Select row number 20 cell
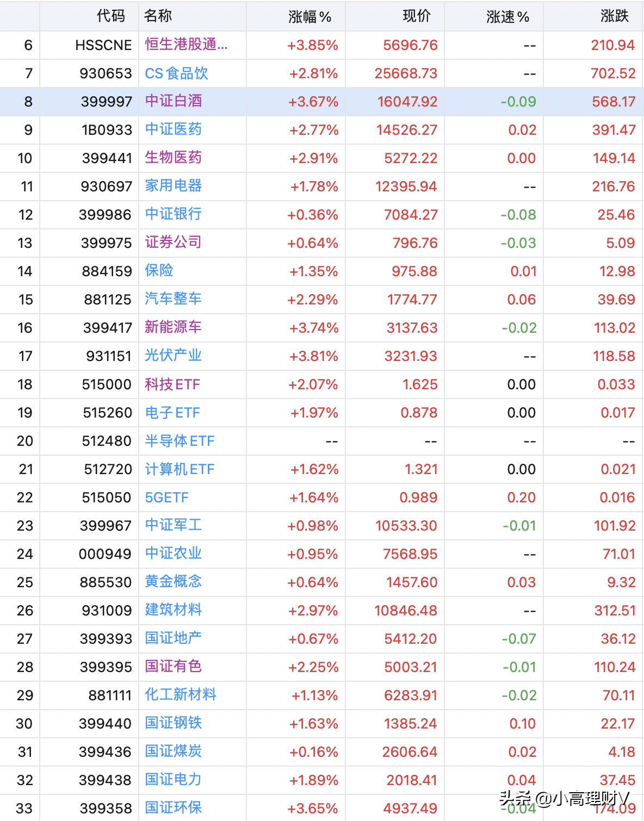Image resolution: width=644 pixels, height=821 pixels. click(25, 441)
